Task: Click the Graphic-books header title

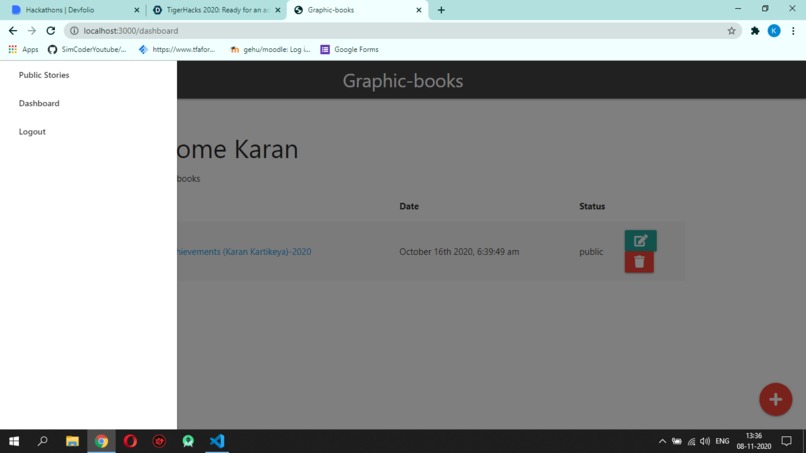Action: tap(403, 81)
